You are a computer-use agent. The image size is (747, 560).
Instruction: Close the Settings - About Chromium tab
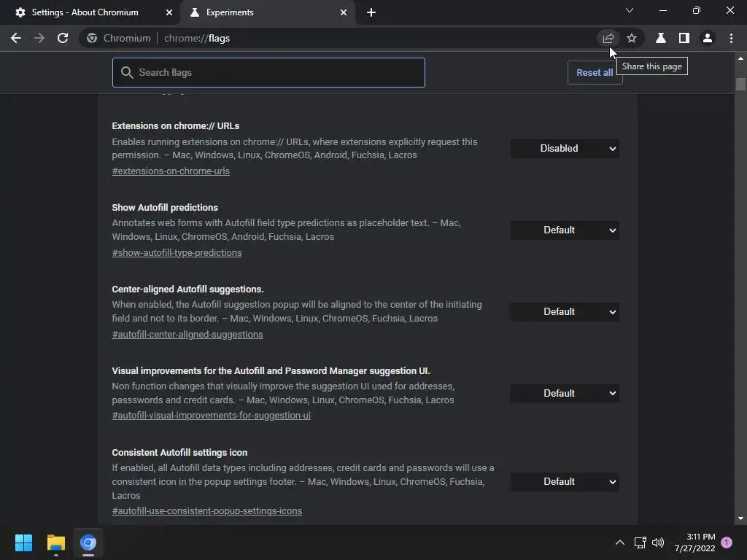(x=169, y=12)
